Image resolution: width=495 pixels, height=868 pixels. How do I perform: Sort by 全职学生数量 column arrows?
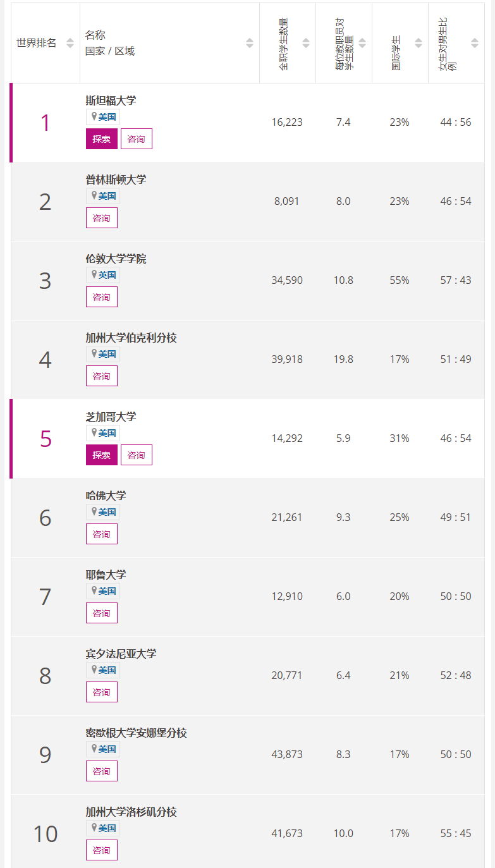306,43
